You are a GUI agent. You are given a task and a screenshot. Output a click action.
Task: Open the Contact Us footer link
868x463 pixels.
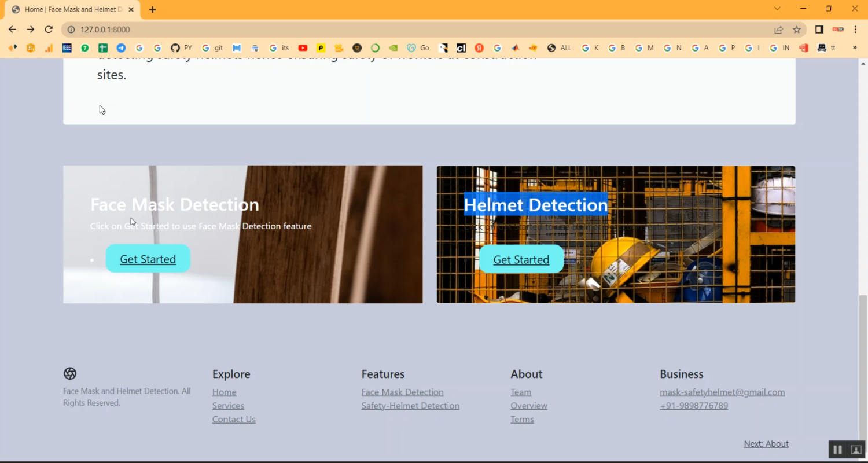234,419
